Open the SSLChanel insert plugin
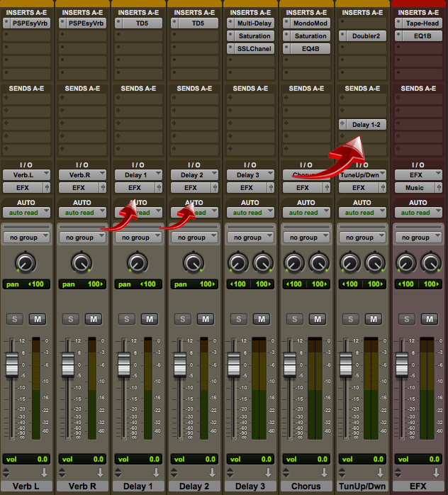 (x=251, y=49)
